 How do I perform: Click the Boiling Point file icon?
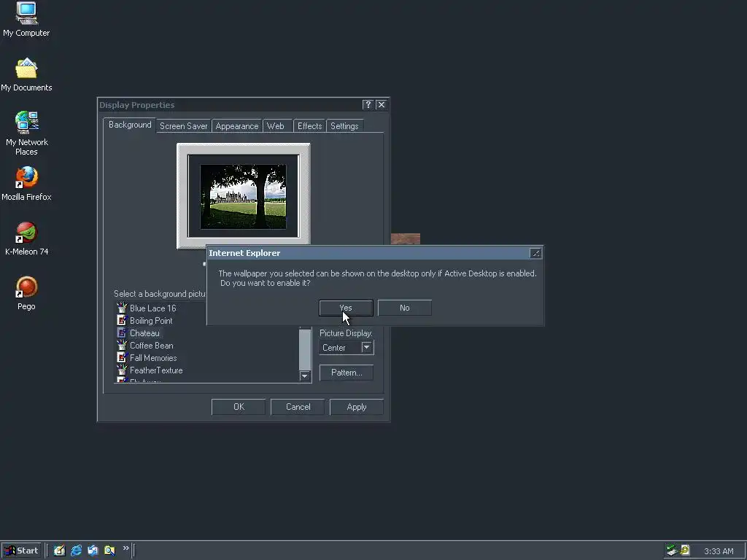[x=122, y=320]
